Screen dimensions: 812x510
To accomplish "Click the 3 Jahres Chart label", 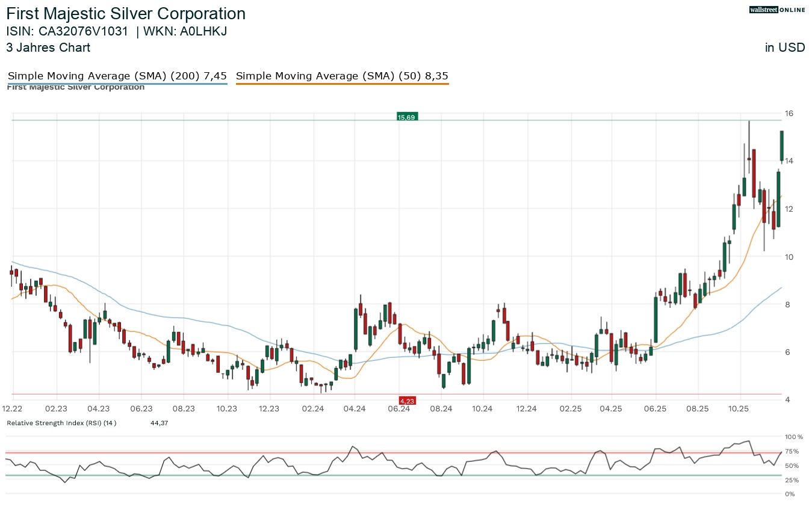I will pos(48,48).
